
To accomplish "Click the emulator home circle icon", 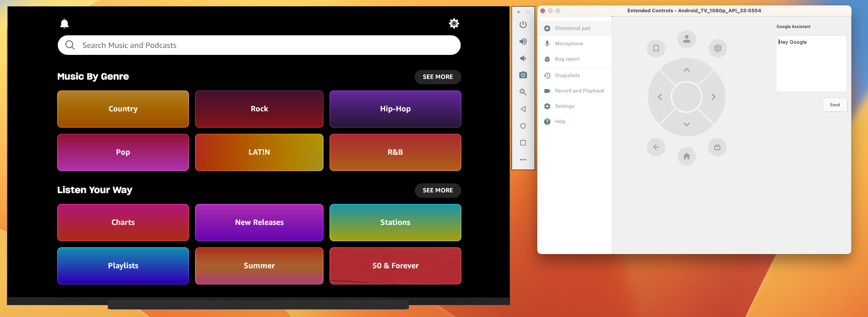I will coord(523,126).
